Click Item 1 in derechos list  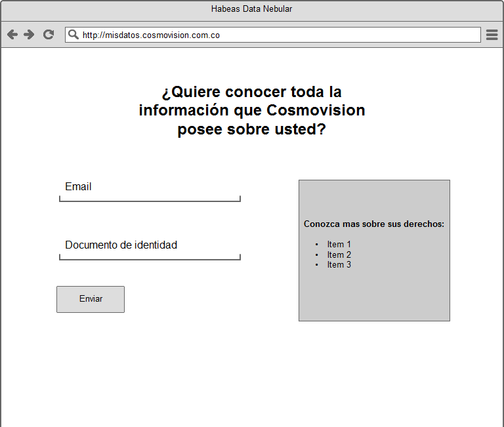339,244
